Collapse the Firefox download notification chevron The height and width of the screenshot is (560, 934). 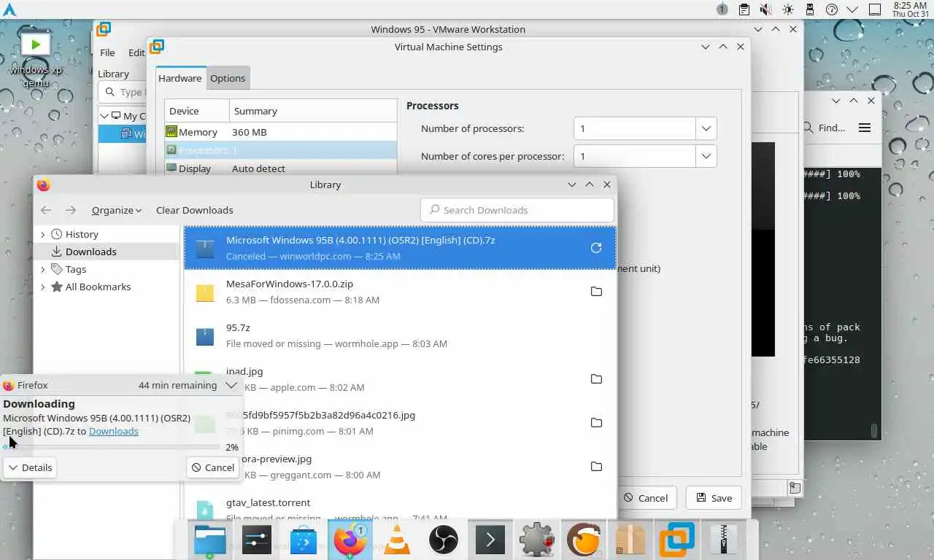click(x=231, y=385)
